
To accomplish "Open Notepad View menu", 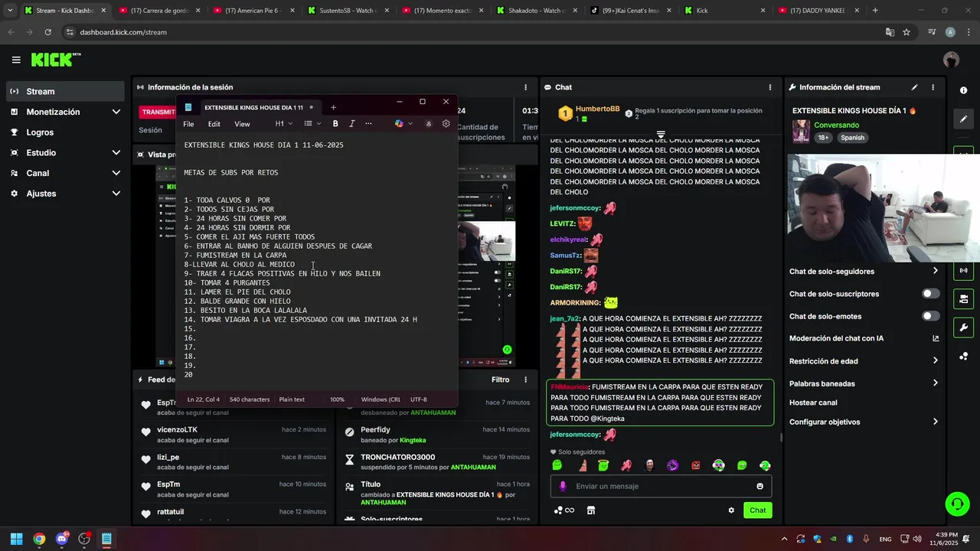I will [x=242, y=124].
